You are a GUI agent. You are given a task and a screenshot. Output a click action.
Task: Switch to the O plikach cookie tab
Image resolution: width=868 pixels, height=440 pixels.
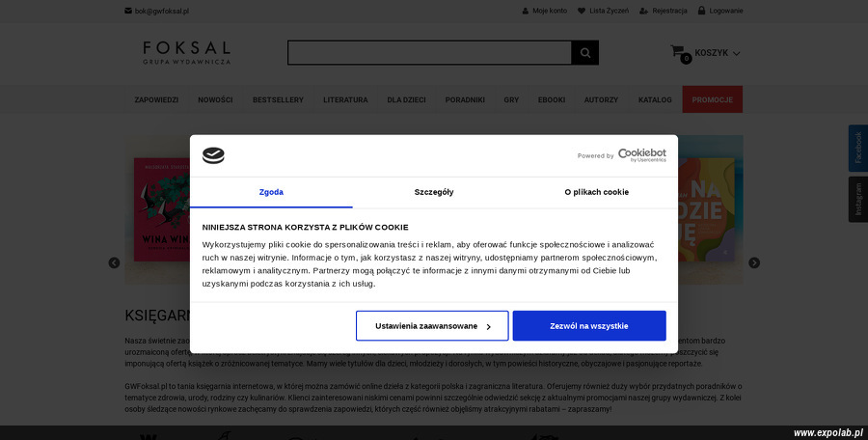click(x=597, y=192)
